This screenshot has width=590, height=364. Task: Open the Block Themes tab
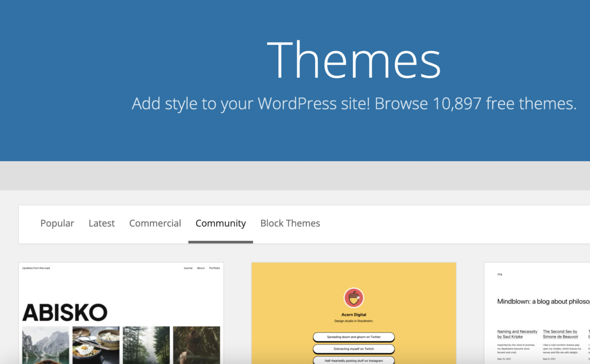pyautogui.click(x=290, y=223)
